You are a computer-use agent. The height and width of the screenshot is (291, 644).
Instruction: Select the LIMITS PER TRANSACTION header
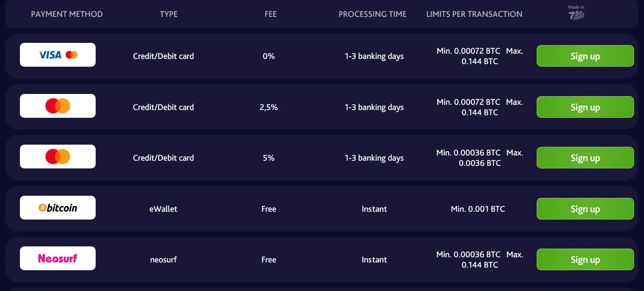click(474, 14)
